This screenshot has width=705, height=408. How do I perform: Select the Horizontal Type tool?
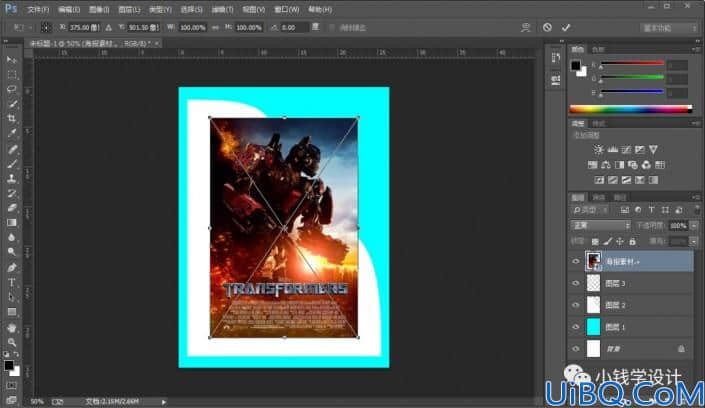tap(12, 282)
